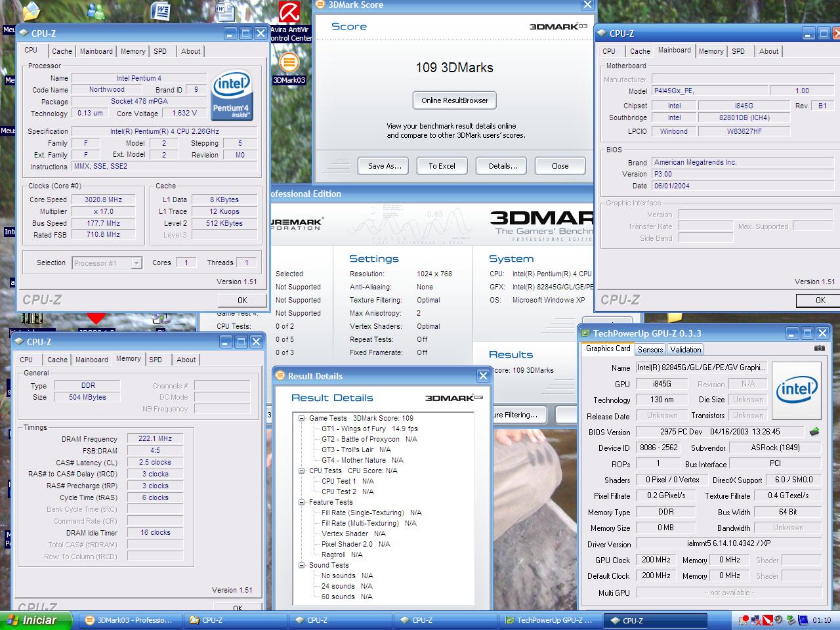Collapse the Game Tests tree node
Viewport: 840px width, 630px height.
[x=302, y=418]
